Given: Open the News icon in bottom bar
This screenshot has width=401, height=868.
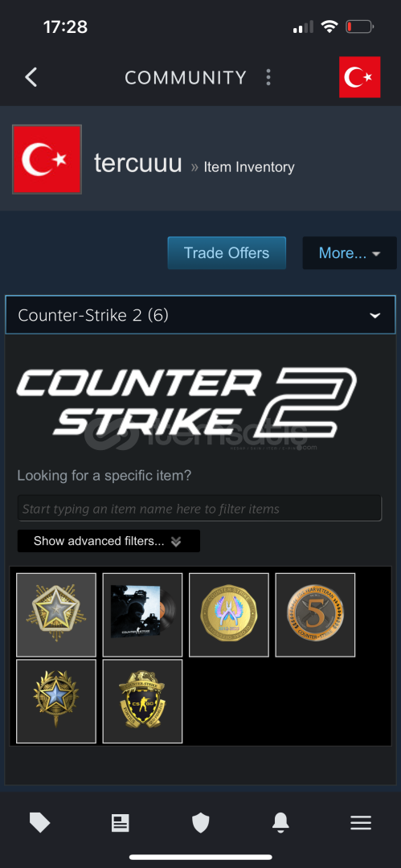Looking at the screenshot, I should (x=121, y=823).
